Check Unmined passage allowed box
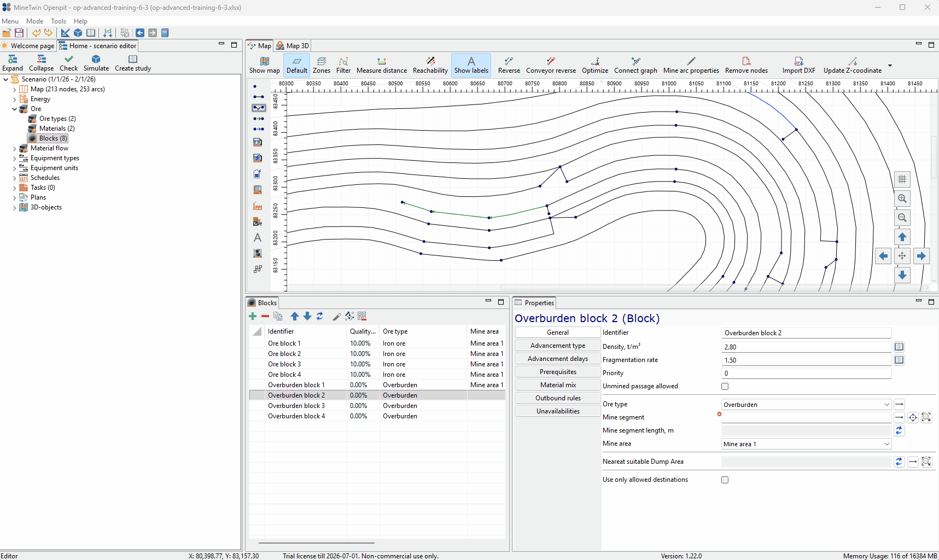939x560 pixels. tap(725, 386)
